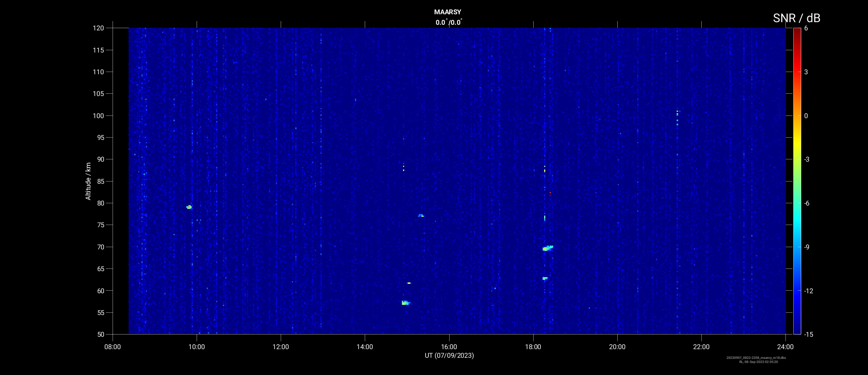
Task: Click altitude tick label 55
Action: 100,313
